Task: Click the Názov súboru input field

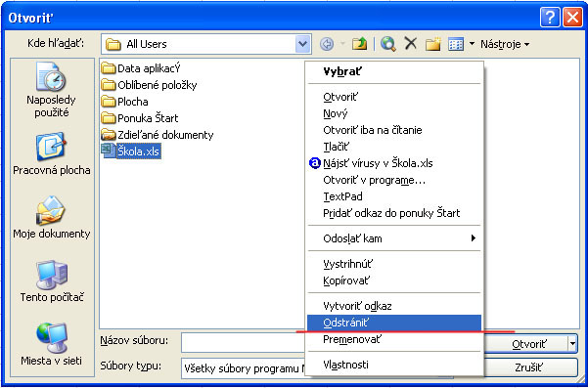Action: tap(244, 342)
